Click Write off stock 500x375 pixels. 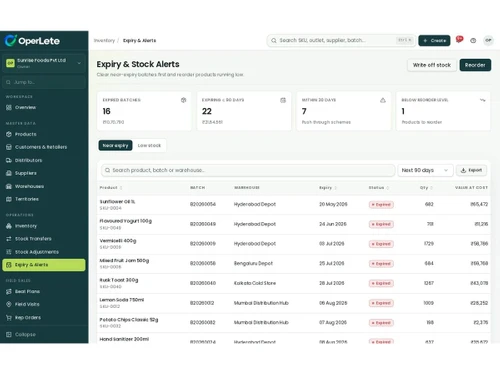pos(432,65)
